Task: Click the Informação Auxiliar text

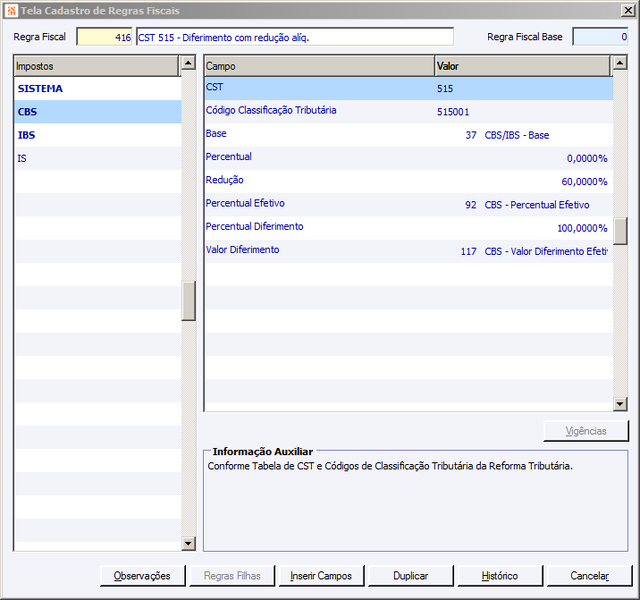Action: coord(390,466)
